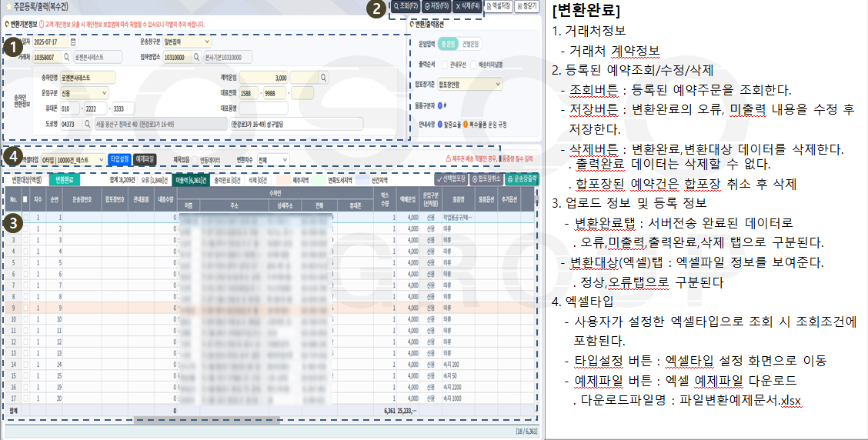Screen dimensions: 868x440
Task: Click the magnifier icon next to 계약운임 field
Action: point(324,78)
